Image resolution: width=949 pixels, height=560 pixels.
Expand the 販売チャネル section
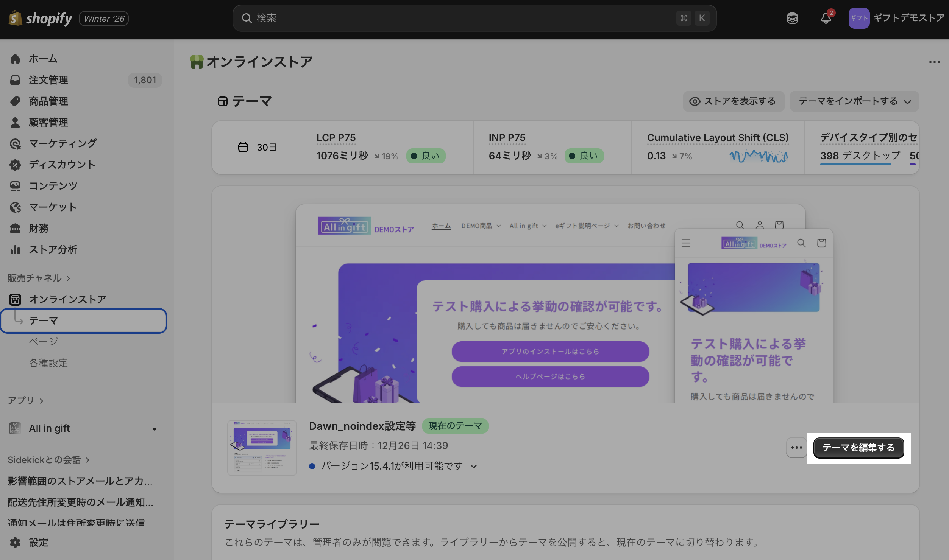click(x=39, y=278)
